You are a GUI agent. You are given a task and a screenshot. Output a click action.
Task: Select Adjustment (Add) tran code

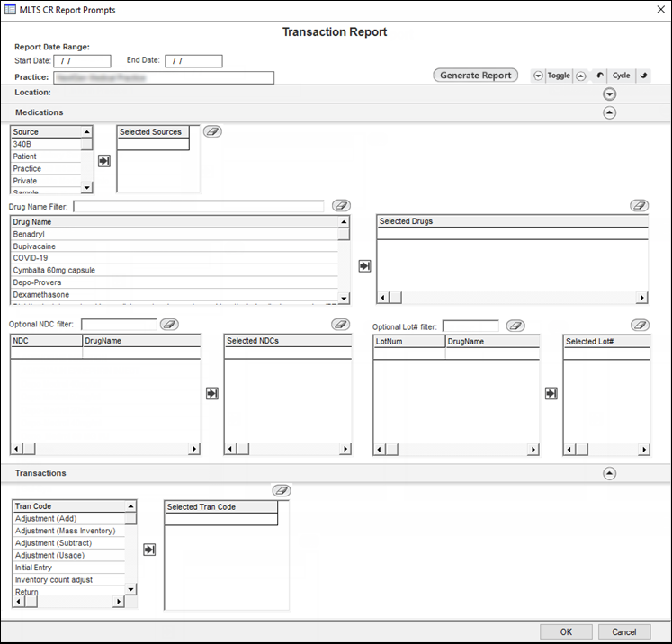(x=69, y=518)
